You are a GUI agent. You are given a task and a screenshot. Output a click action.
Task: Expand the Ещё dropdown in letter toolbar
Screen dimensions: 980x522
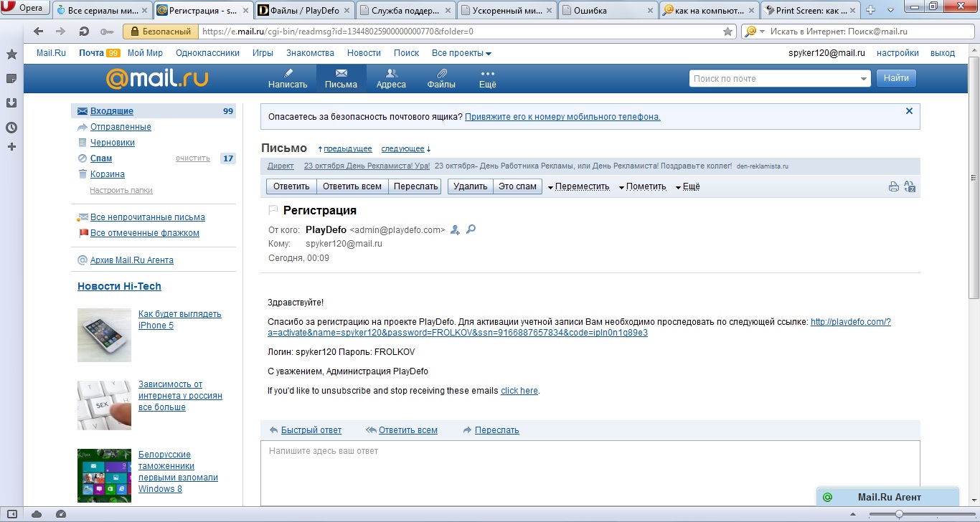tap(687, 186)
